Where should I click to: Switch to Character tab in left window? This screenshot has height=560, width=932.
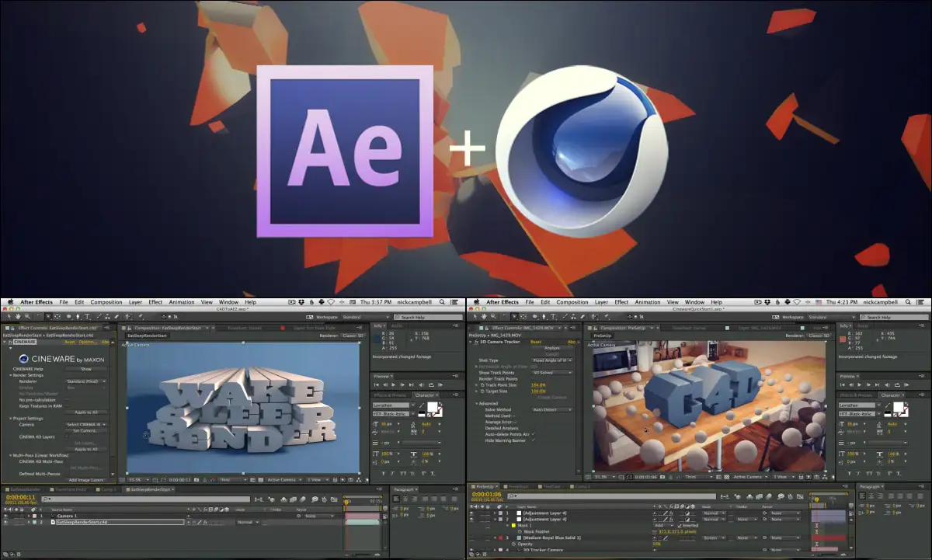tap(425, 395)
